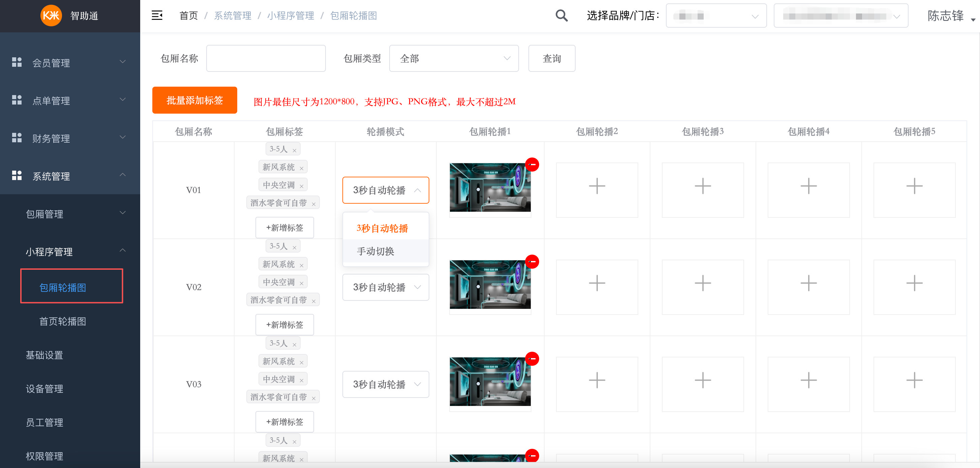This screenshot has height=468, width=980.
Task: Click the 包厢名称 input field
Action: pyautogui.click(x=266, y=58)
